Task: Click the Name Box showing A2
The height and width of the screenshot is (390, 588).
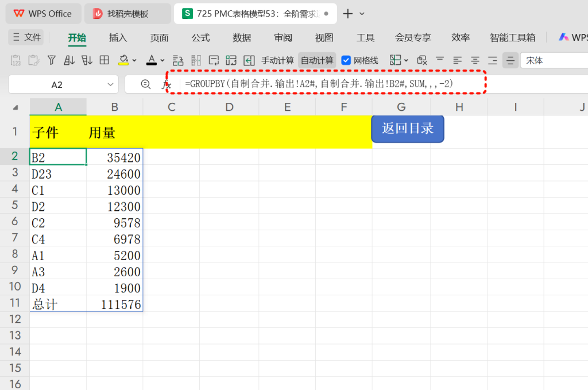Action: (57, 85)
